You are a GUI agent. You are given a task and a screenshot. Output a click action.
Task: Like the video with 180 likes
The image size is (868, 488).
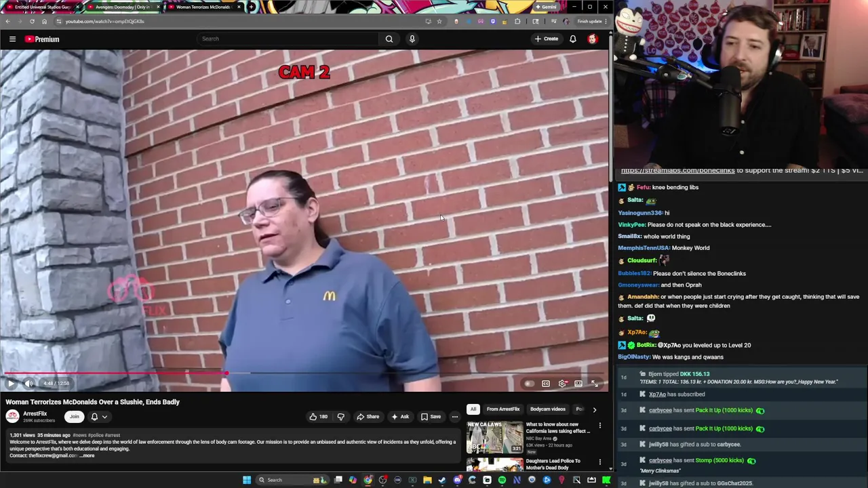pos(319,417)
